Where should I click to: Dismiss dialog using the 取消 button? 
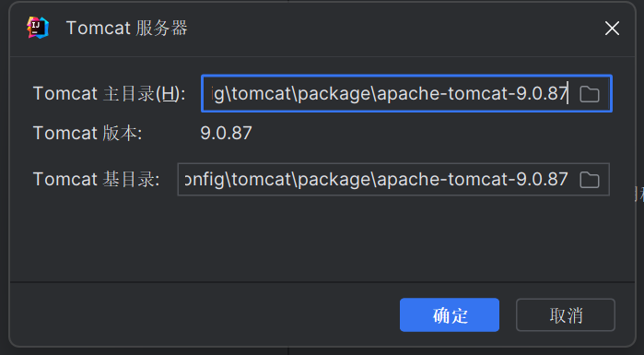point(566,314)
